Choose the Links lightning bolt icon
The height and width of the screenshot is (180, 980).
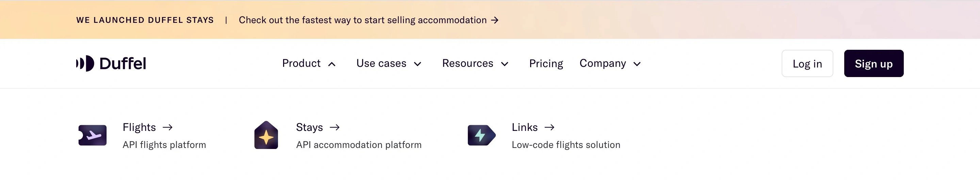coord(481,135)
